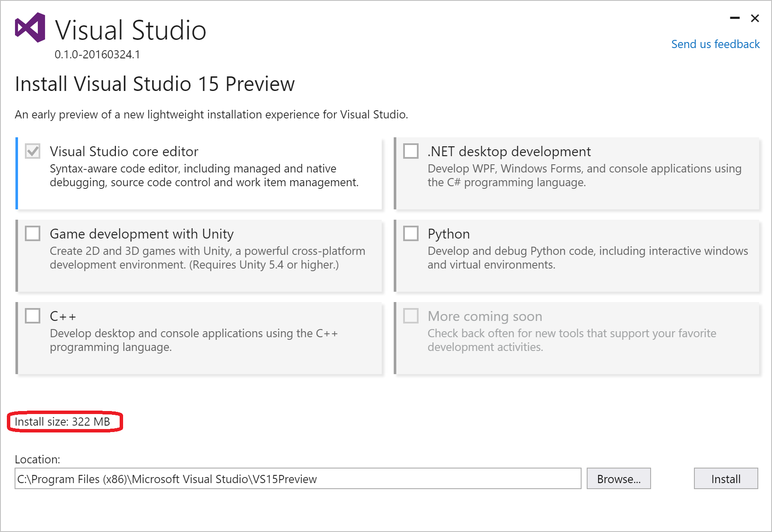Viewport: 772px width, 532px height.
Task: Click the 'More coming soon' title
Action: pos(485,316)
